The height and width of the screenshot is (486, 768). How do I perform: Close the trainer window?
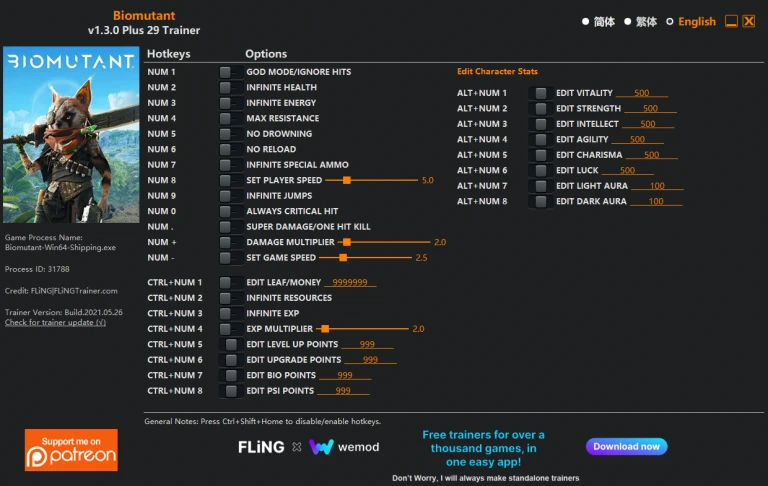point(749,21)
